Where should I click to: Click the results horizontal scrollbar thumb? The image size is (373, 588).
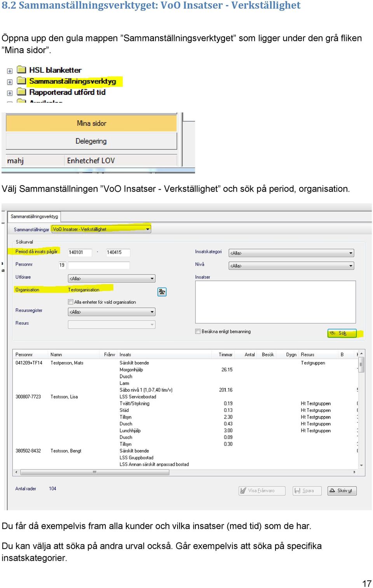pyautogui.click(x=95, y=472)
